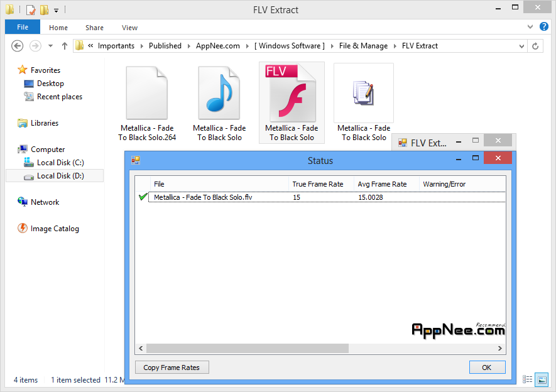Screen dimensions: 556x392
Task: Click the scrollbar right arrow in Status
Action: point(500,349)
